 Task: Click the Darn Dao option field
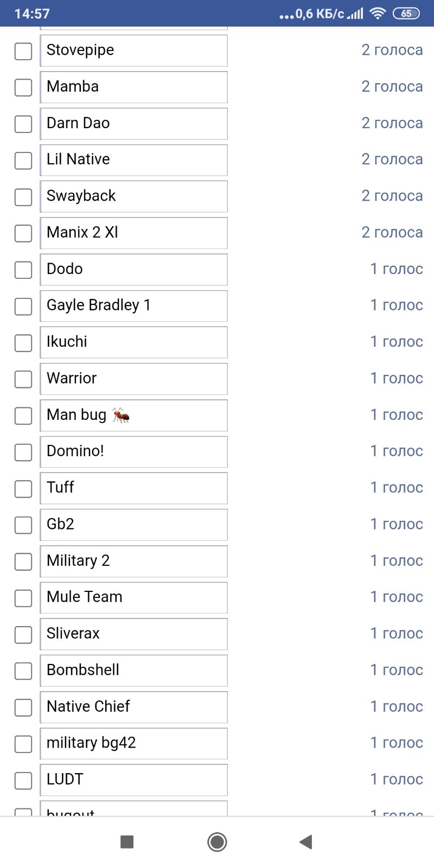pos(133,124)
